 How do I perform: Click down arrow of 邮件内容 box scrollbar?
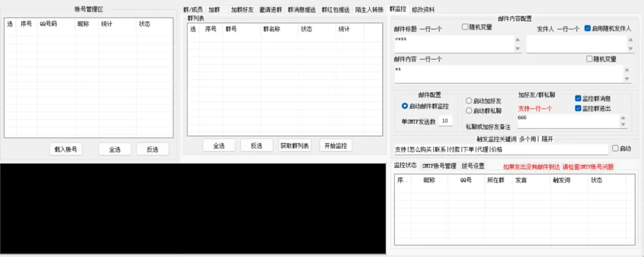click(x=627, y=79)
